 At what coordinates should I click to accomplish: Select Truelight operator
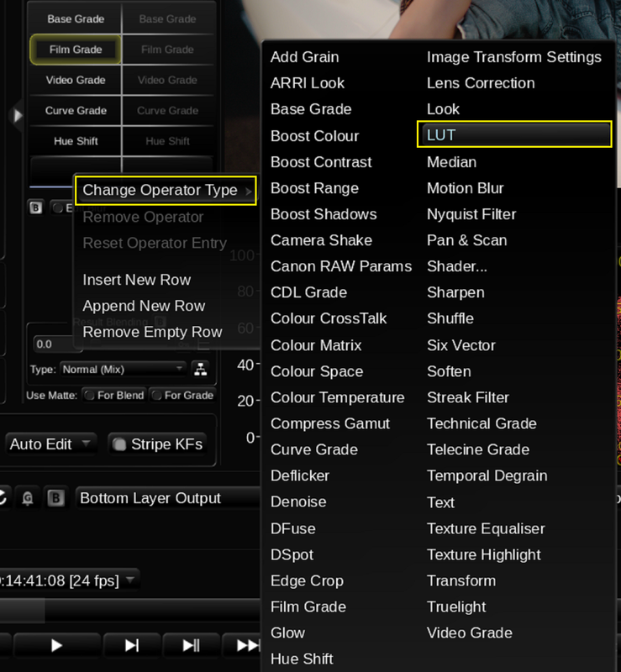[456, 606]
